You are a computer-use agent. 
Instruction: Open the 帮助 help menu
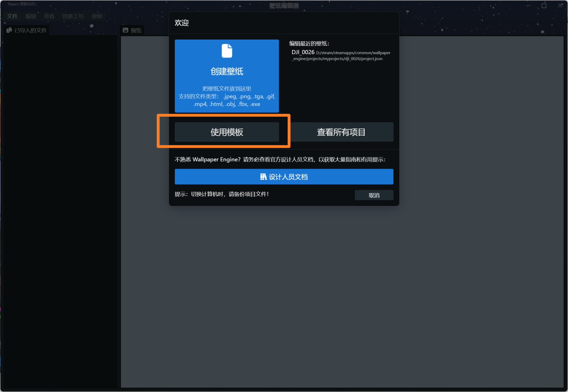[x=97, y=16]
